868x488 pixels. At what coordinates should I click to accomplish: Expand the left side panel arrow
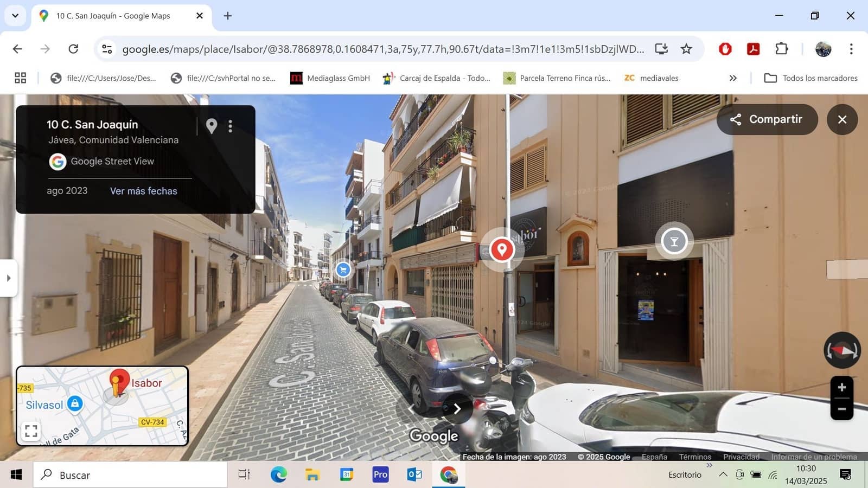click(x=8, y=278)
